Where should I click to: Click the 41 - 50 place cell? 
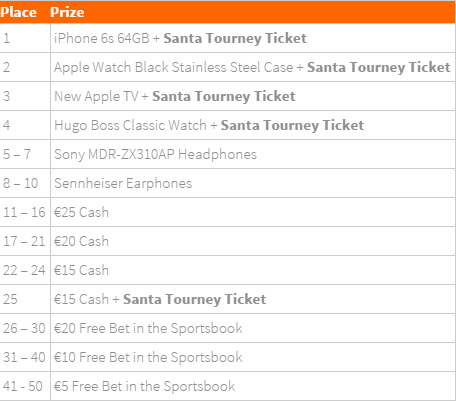pyautogui.click(x=25, y=386)
